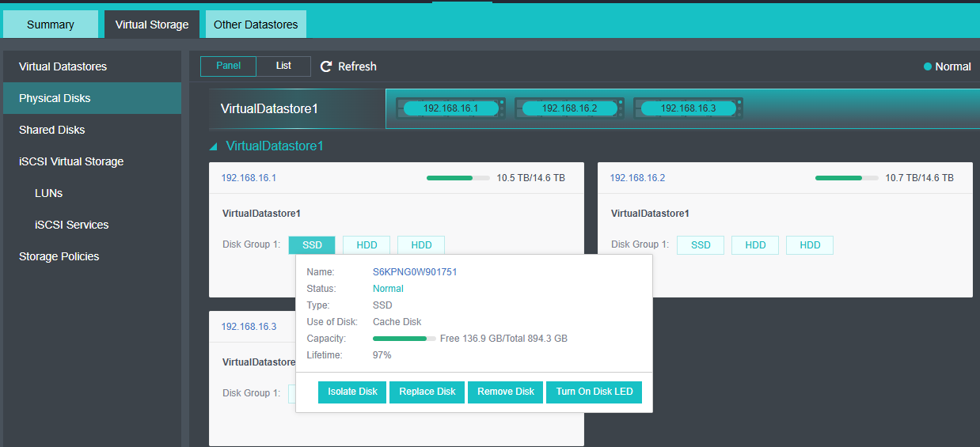Screen dimensions: 980x447
Task: Select the VirtualDatastore1 header label
Action: (x=269, y=108)
